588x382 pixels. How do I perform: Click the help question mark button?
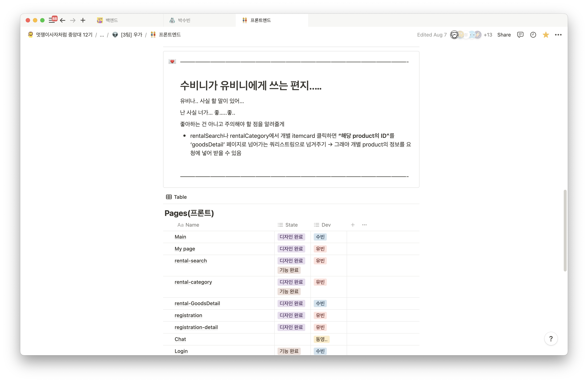(551, 339)
